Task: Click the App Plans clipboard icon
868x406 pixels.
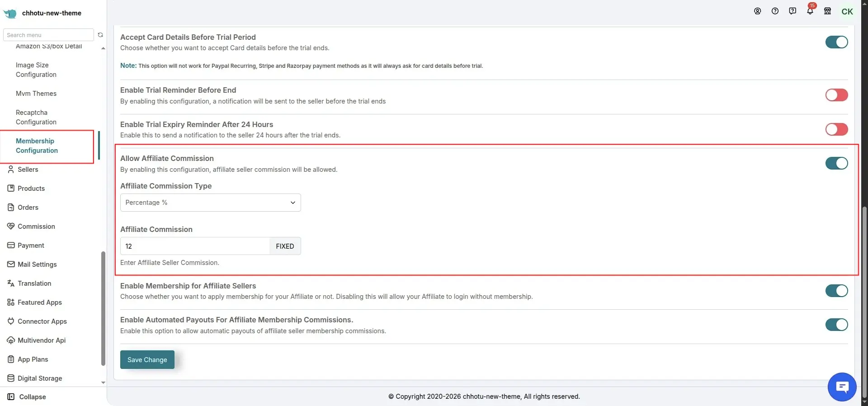Action: tap(11, 359)
